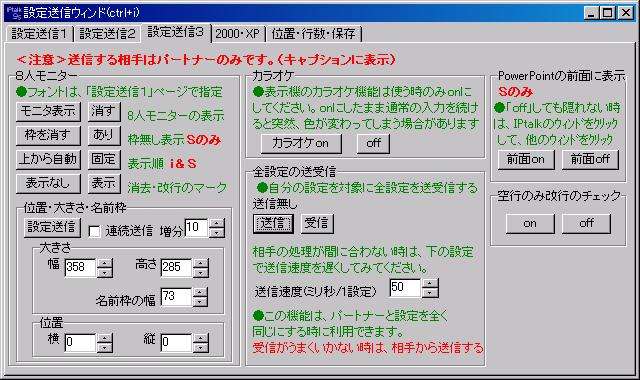Image resolution: width=640 pixels, height=380 pixels.
Task: Click the 表示 button beside 表示なし
Action: tap(104, 183)
